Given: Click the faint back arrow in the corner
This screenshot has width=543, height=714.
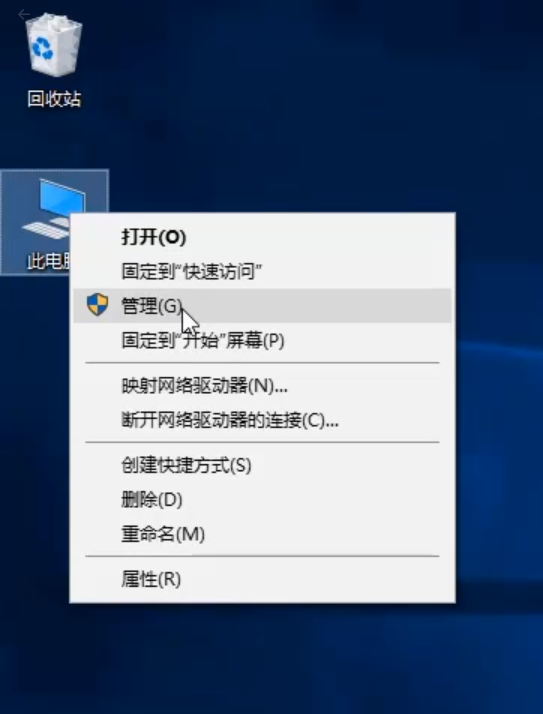Looking at the screenshot, I should click(x=24, y=15).
